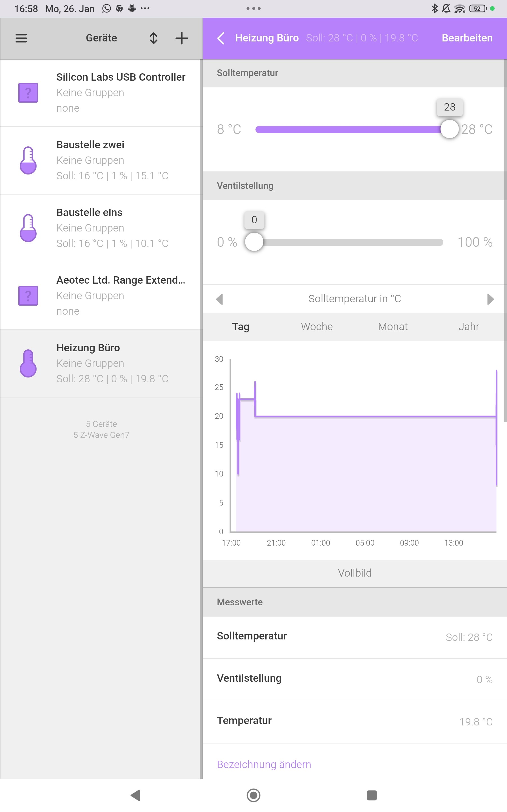Screen dimensions: 507x812
Task: Click Bearbeiten in the header
Action: (467, 38)
